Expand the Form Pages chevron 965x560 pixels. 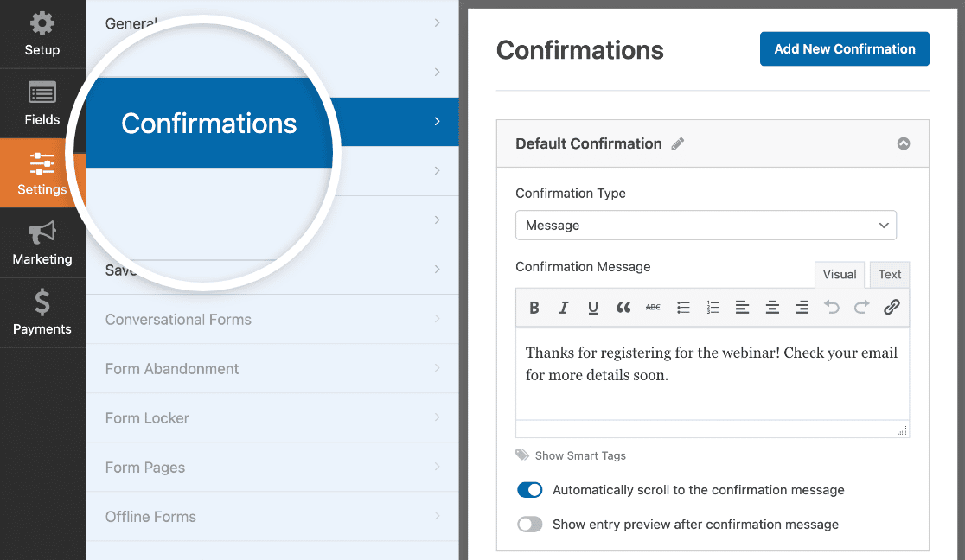pos(437,467)
